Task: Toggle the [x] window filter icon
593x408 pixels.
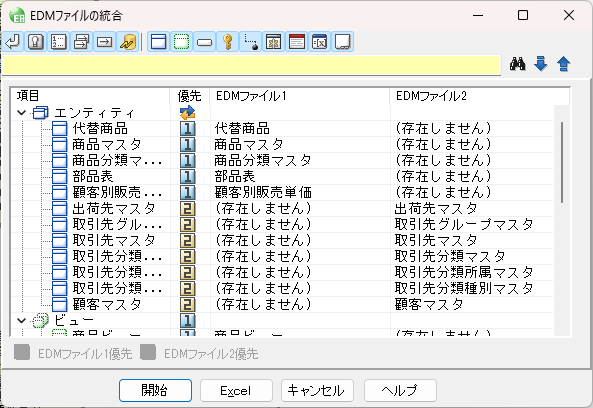Action: coord(320,42)
